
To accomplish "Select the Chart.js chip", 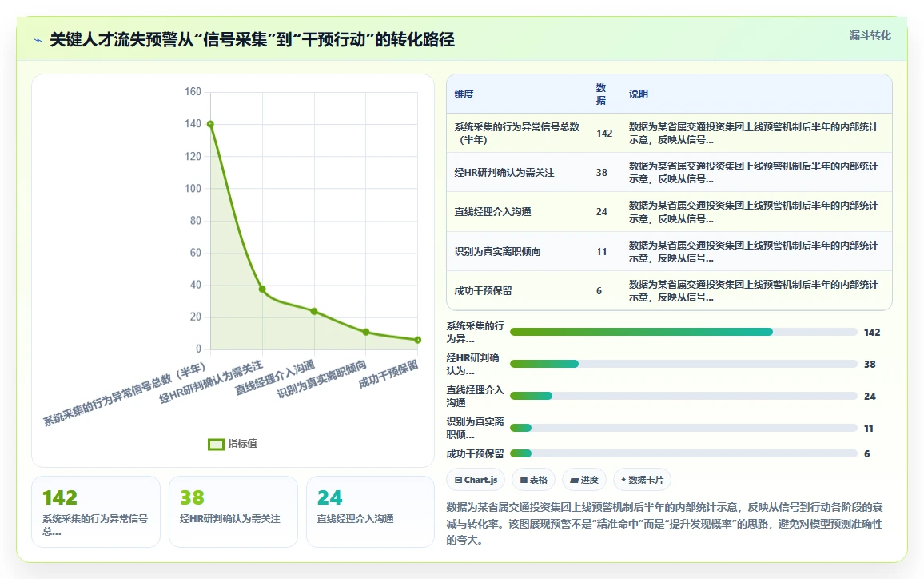I will [476, 480].
